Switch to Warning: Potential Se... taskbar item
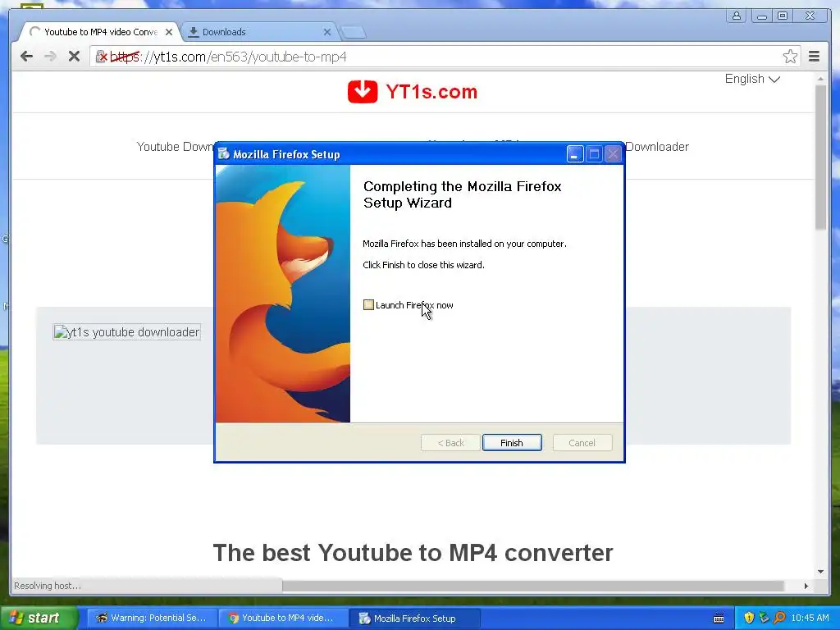Screen dimensions: 840x630 click(152, 618)
